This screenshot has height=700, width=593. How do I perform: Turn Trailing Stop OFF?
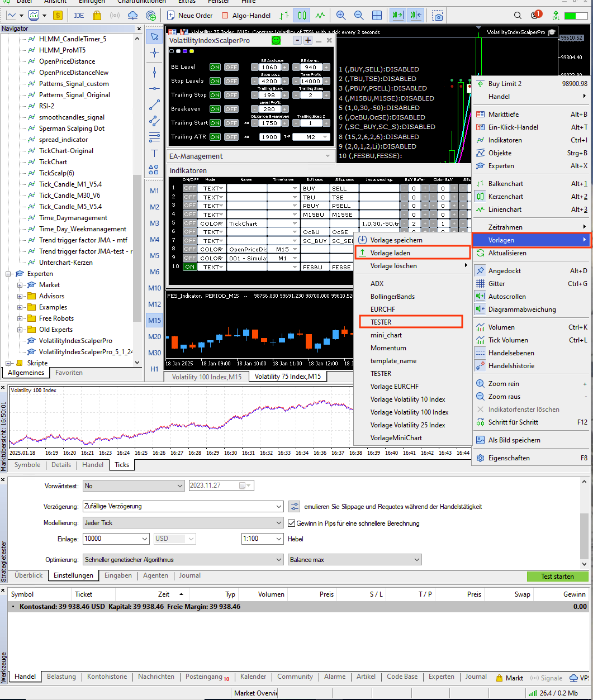click(231, 95)
